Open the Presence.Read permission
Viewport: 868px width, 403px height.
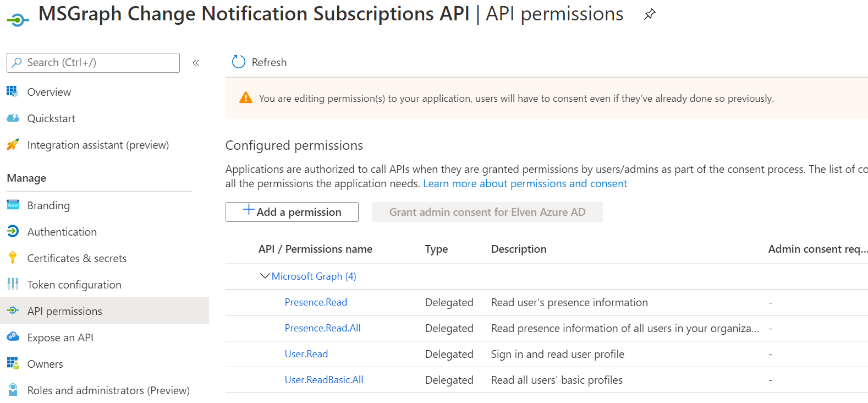(x=316, y=302)
